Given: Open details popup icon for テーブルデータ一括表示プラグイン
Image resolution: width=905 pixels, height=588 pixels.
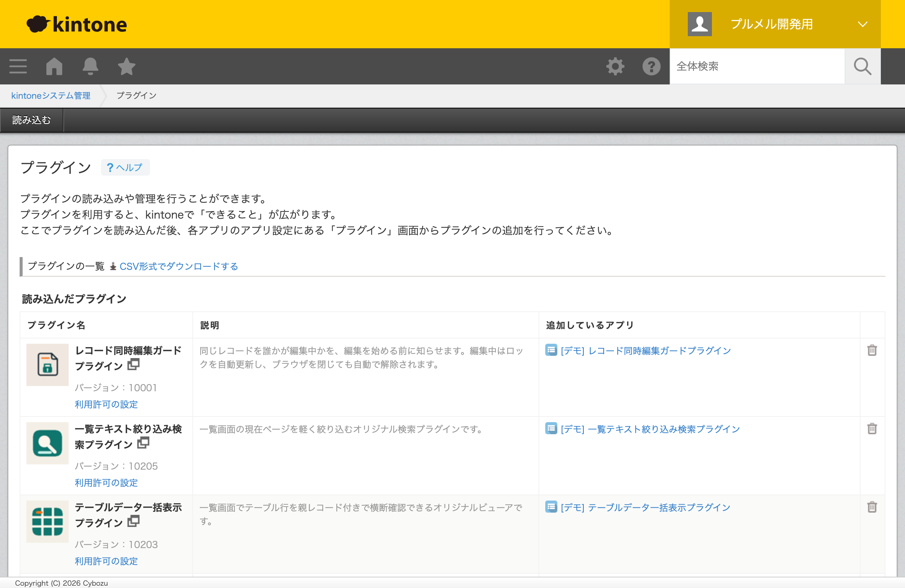Looking at the screenshot, I should point(133,521).
